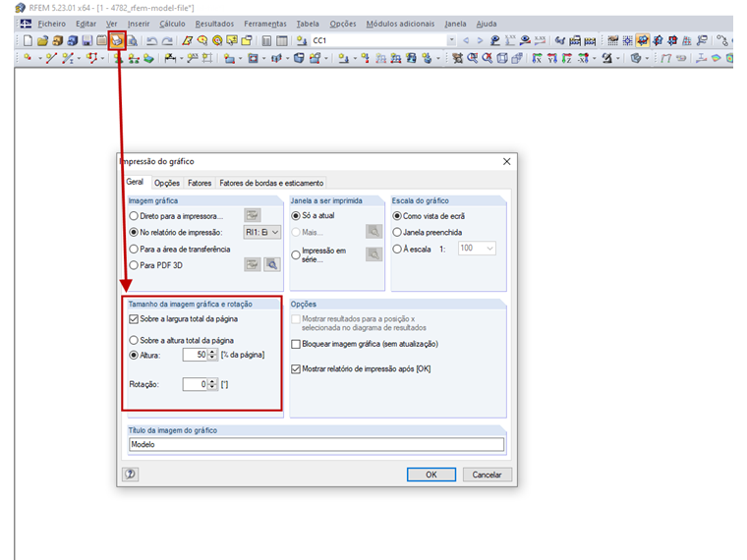Image resolution: width=747 pixels, height=560 pixels.
Task: Click printer settings icon beside Direto para a impressora
Action: click(253, 215)
